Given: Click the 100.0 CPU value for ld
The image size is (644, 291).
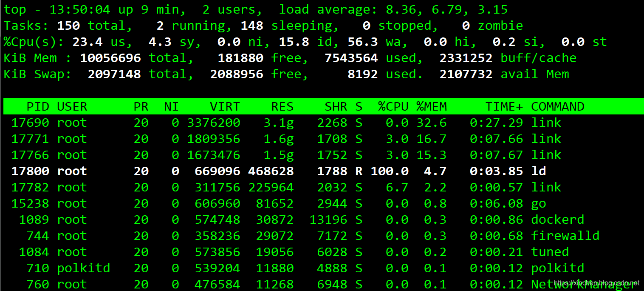Looking at the screenshot, I should click(390, 171).
